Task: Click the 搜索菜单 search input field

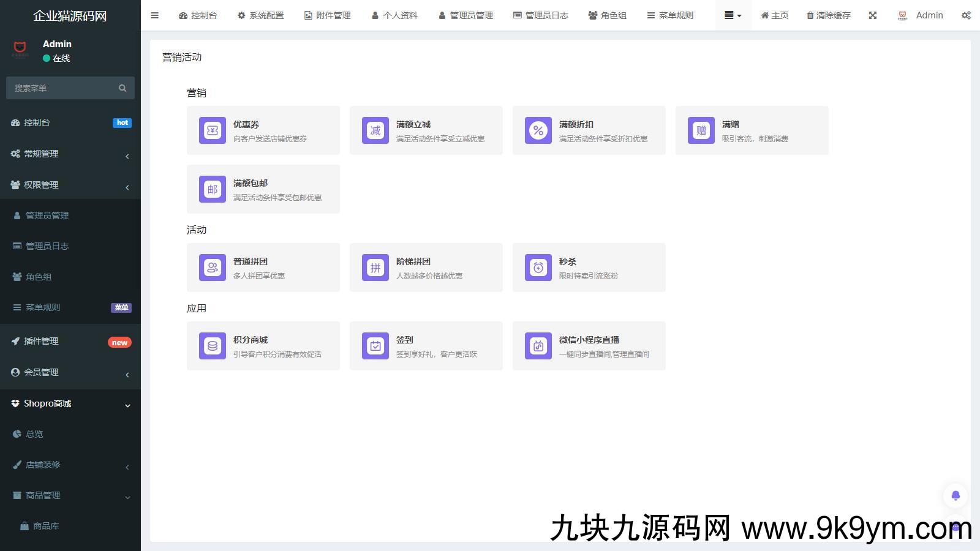Action: (64, 88)
